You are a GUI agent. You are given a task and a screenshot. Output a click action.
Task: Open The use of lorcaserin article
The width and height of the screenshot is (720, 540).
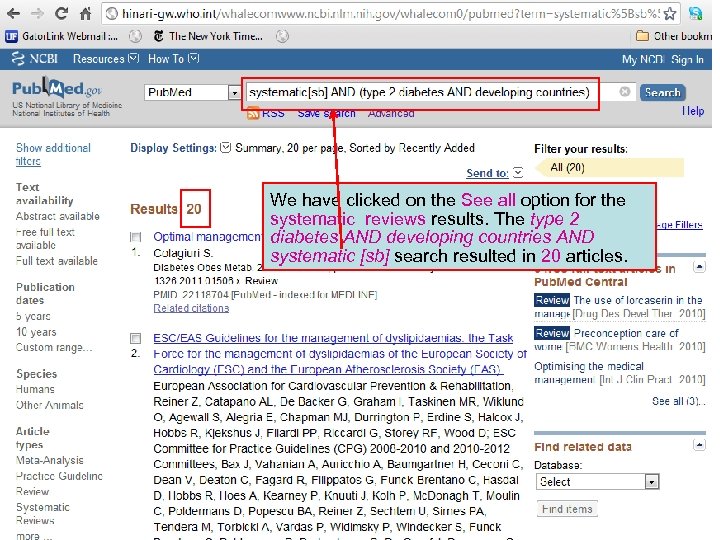[x=638, y=300]
